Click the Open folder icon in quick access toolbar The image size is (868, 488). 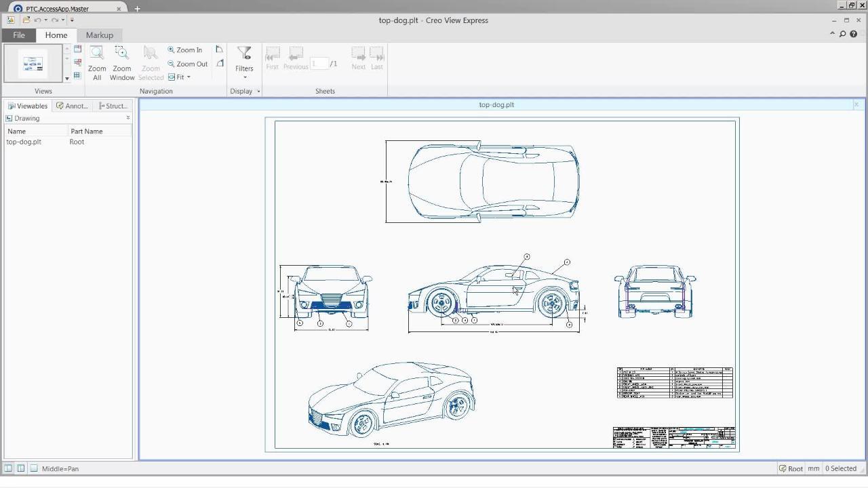click(x=26, y=20)
